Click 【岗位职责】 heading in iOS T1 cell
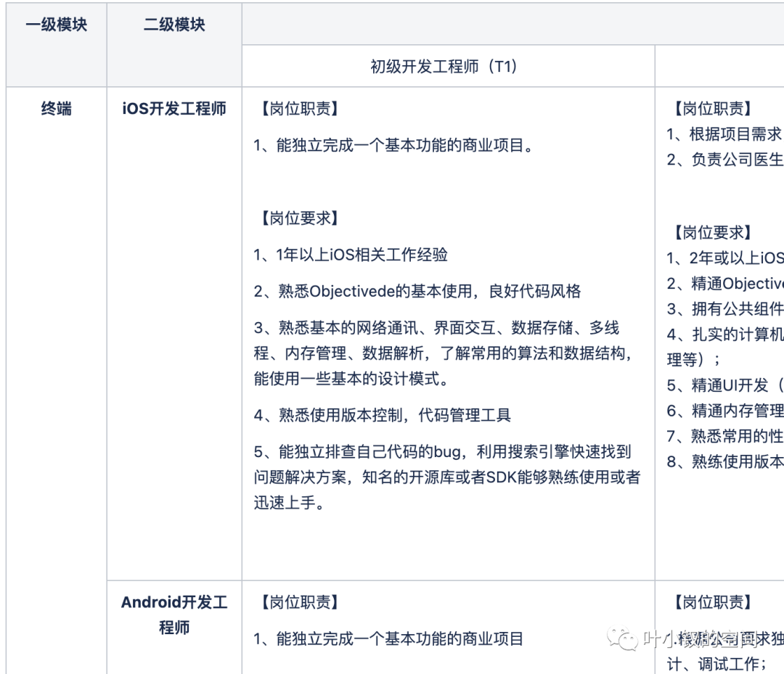Screen dimensions: 784x674 [x=300, y=109]
